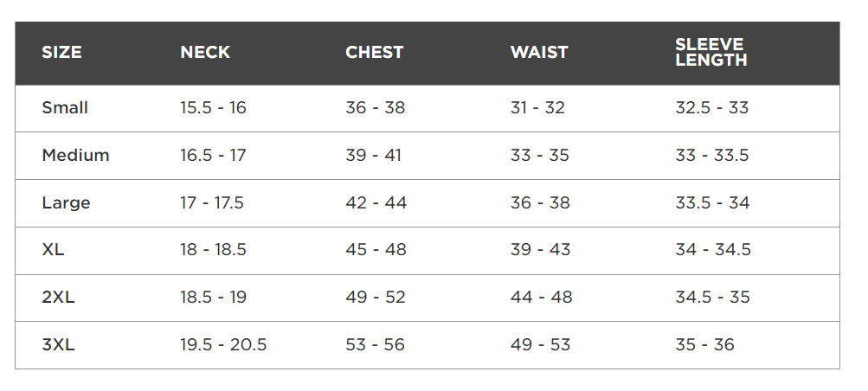
Task: Click the SLEEVE LENGTH column header
Action: click(710, 53)
